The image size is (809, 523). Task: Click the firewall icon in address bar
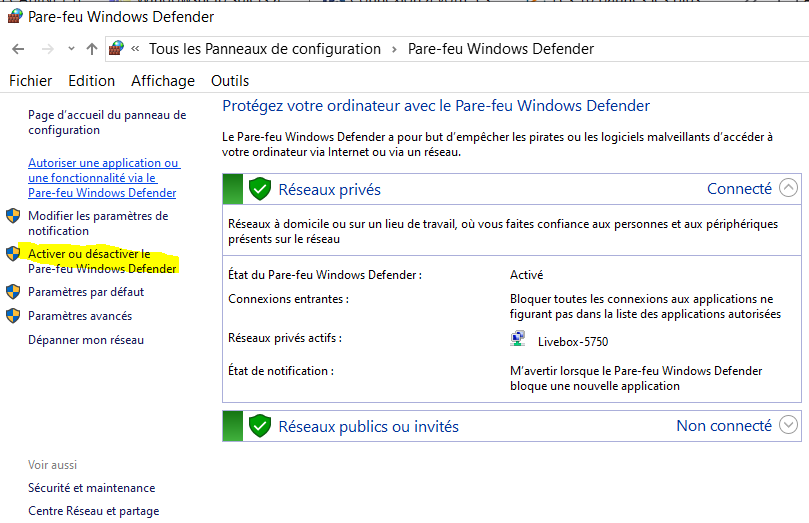(117, 48)
